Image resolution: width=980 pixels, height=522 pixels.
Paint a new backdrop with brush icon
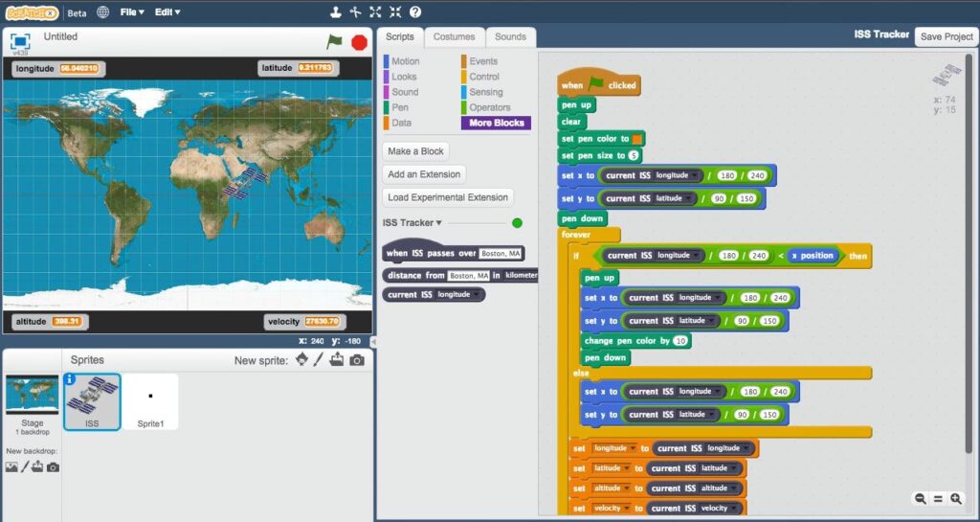(x=25, y=466)
